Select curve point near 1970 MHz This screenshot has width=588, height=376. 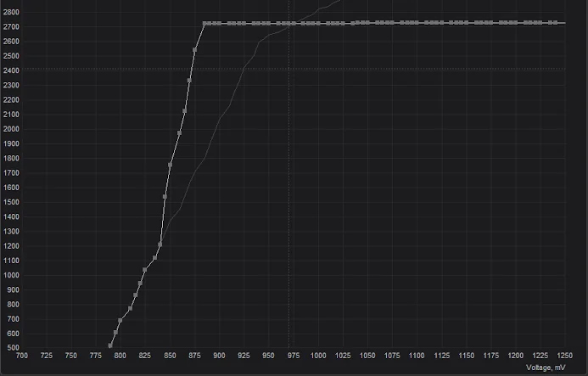coord(179,133)
